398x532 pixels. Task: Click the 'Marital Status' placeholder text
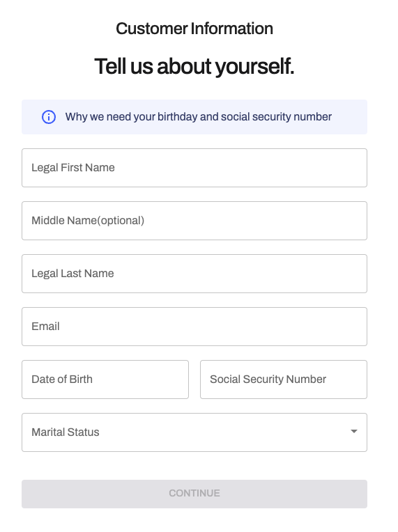coord(66,432)
